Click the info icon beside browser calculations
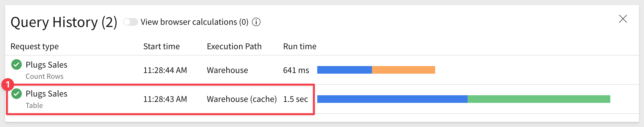The image size is (644, 127). [x=256, y=22]
